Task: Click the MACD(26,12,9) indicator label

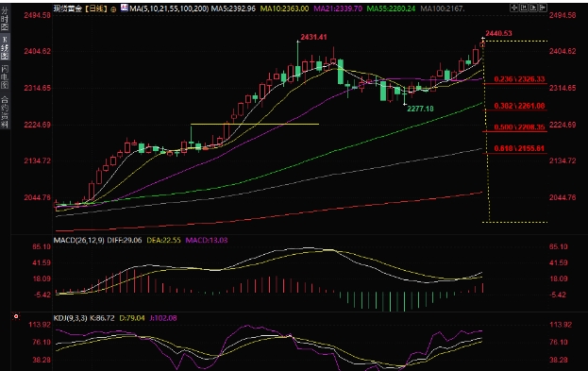Action: (x=78, y=240)
